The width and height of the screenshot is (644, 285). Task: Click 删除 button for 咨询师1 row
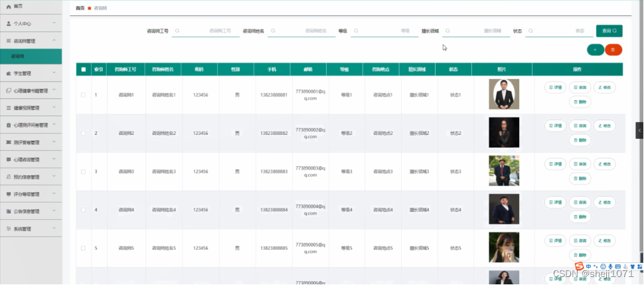pyautogui.click(x=580, y=102)
